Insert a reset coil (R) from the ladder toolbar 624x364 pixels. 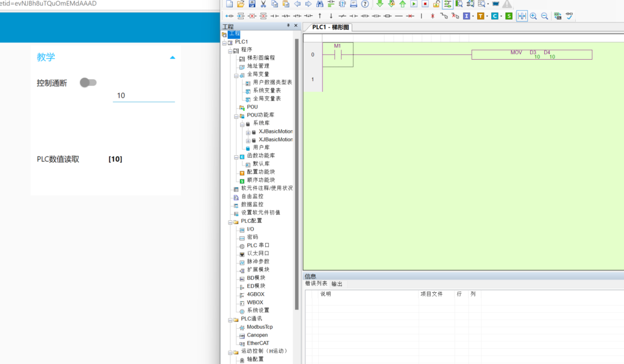(365, 16)
